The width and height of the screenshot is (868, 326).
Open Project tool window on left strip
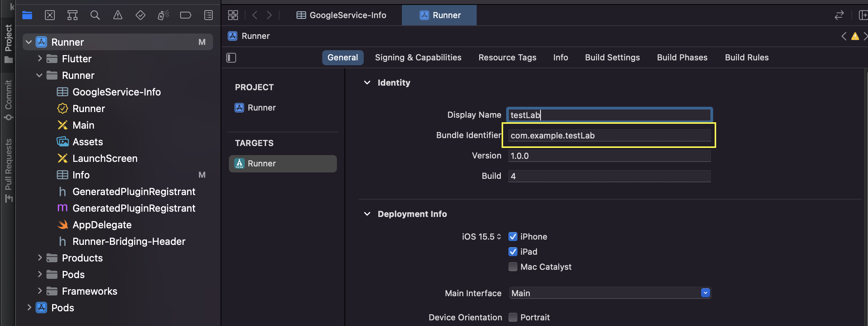point(8,43)
